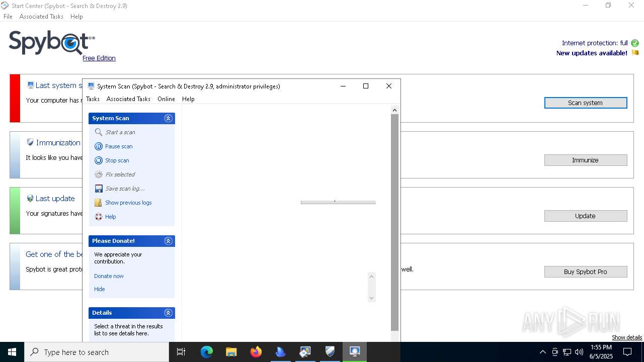Open Help menu in Start Center
This screenshot has width=644, height=362.
point(76,17)
